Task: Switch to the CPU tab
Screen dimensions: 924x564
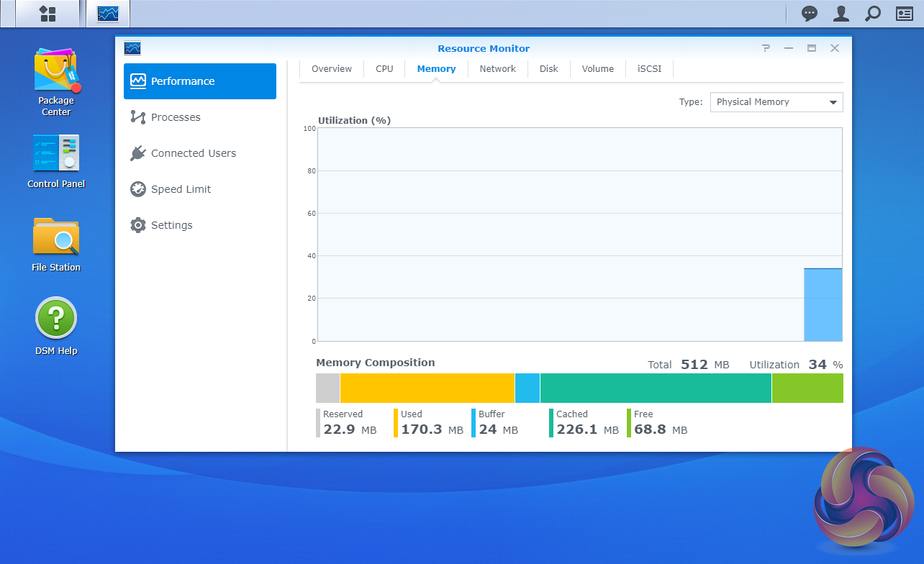Action: [x=384, y=69]
